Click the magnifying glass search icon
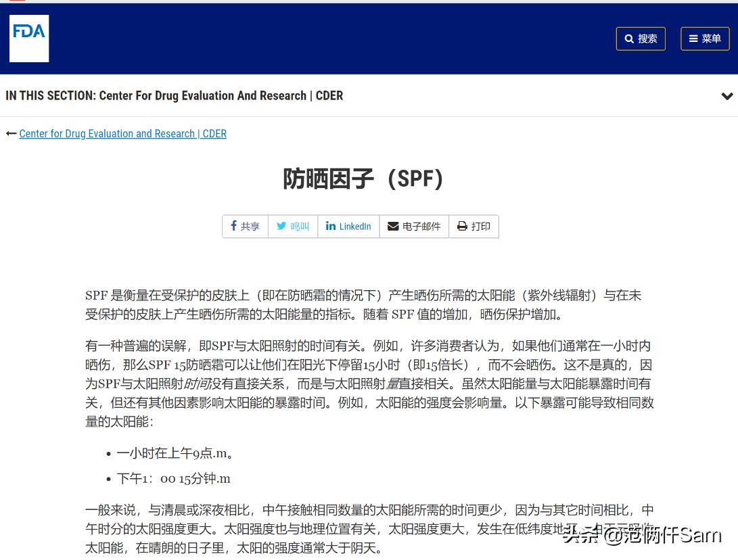Image resolution: width=738 pixels, height=560 pixels. pos(629,39)
